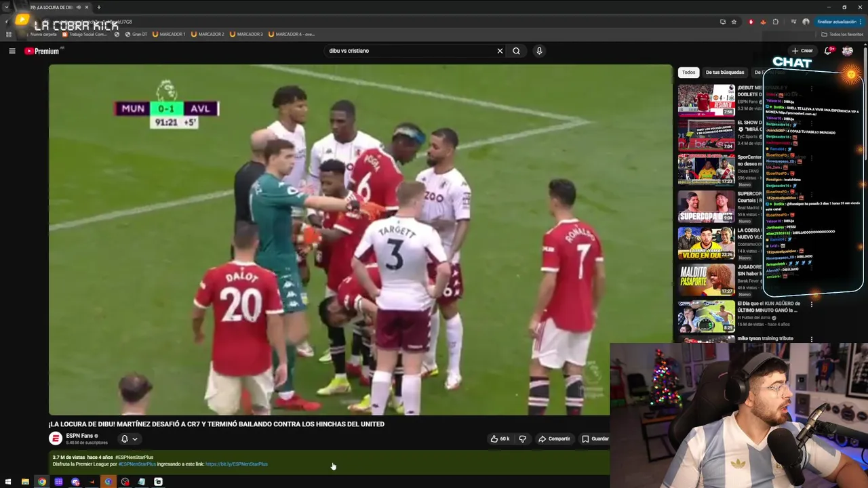The height and width of the screenshot is (488, 868).
Task: Open the last white taskbar app icon
Action: click(x=158, y=482)
